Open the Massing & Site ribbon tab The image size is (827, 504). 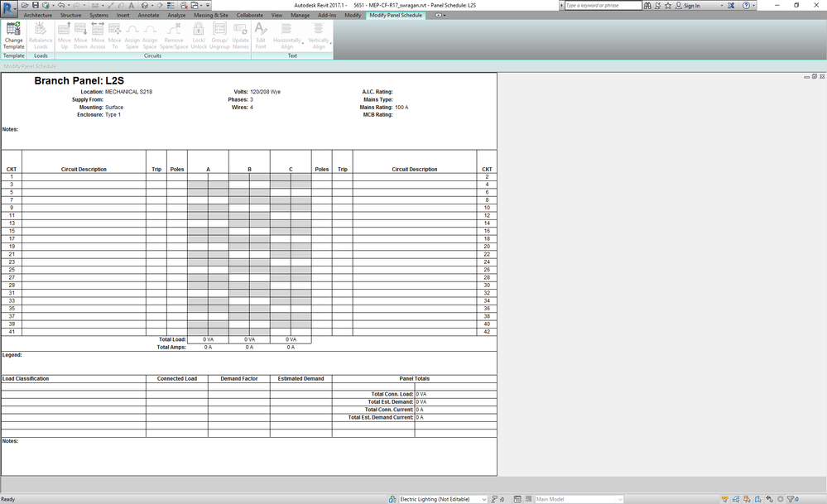210,15
